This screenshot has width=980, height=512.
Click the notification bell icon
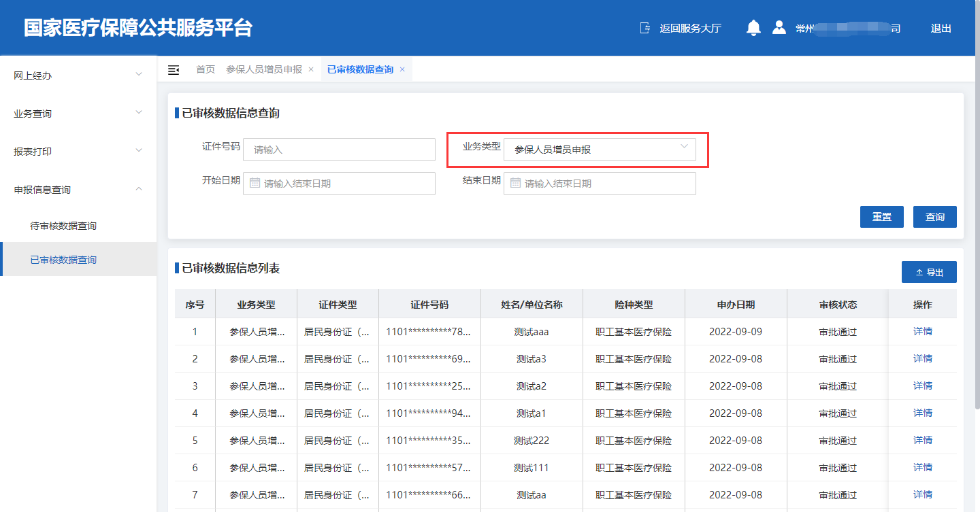tap(753, 28)
